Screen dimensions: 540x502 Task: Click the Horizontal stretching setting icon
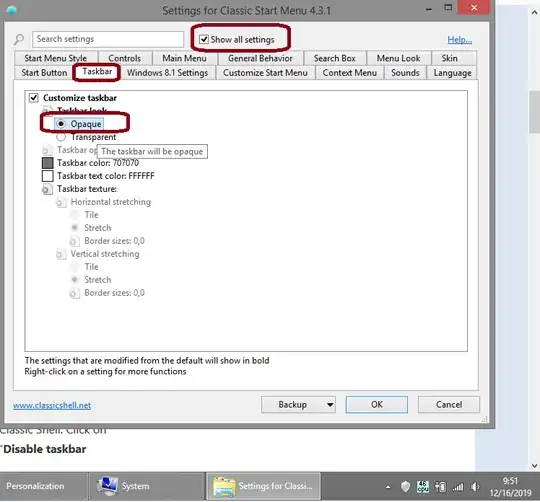click(x=61, y=202)
